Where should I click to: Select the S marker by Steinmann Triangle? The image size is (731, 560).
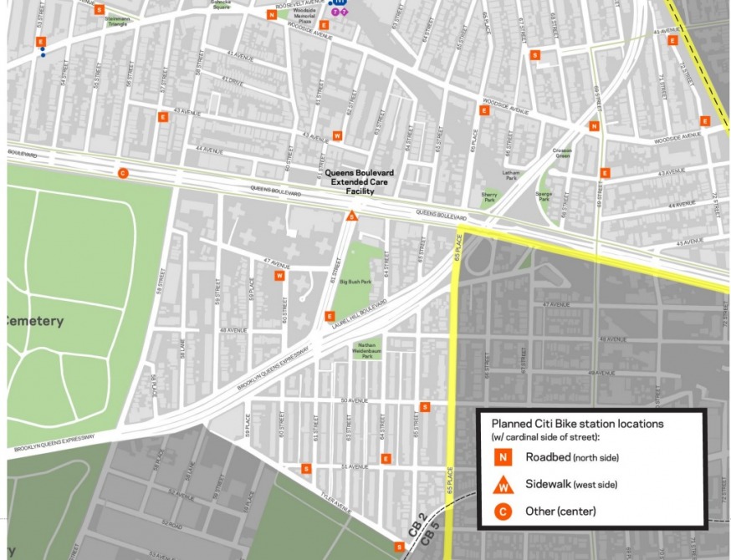coord(100,10)
